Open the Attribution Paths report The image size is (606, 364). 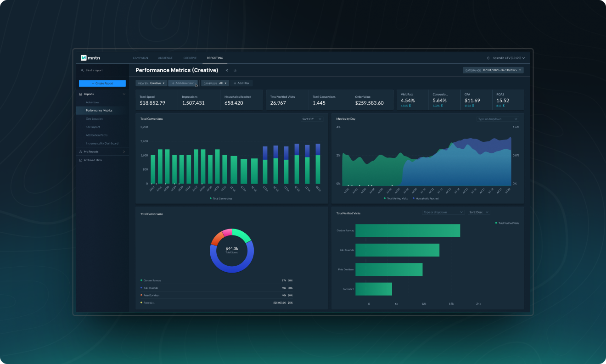coord(96,135)
